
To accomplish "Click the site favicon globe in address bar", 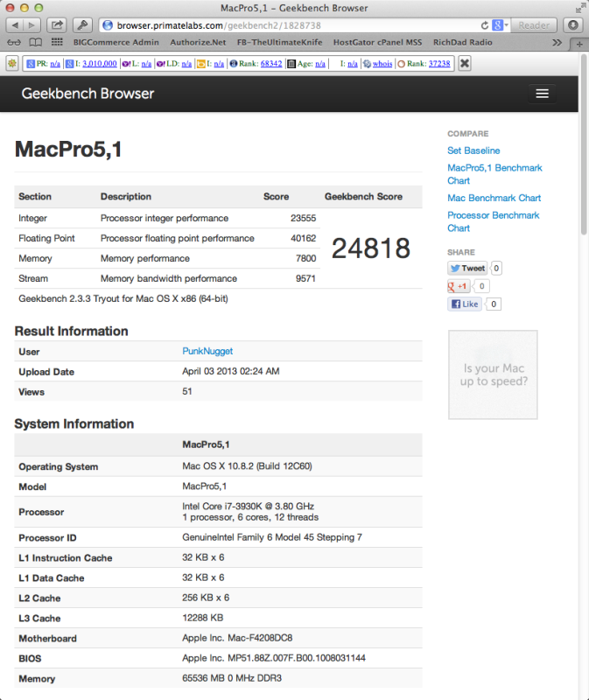I will pos(108,25).
